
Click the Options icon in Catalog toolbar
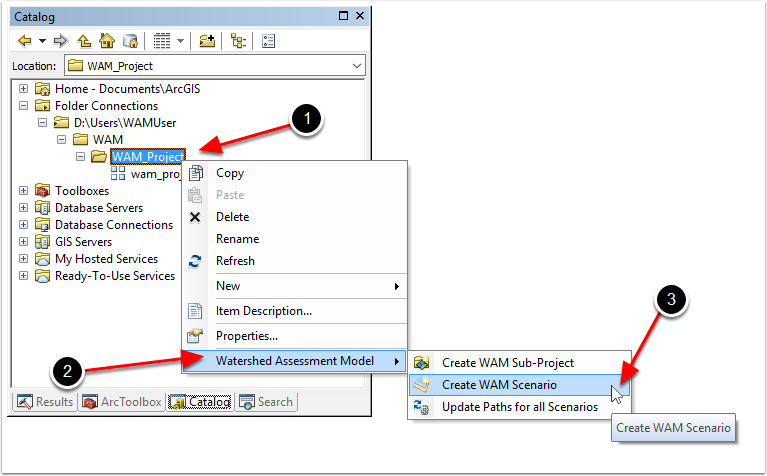269,41
